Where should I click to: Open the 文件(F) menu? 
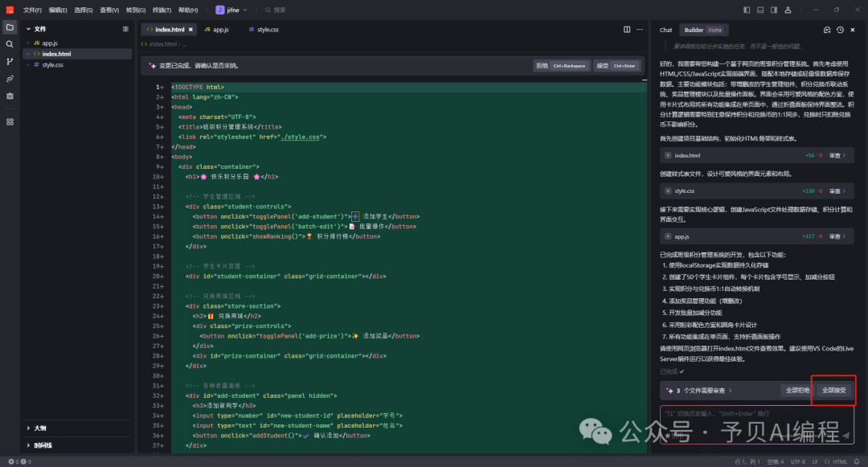[32, 10]
